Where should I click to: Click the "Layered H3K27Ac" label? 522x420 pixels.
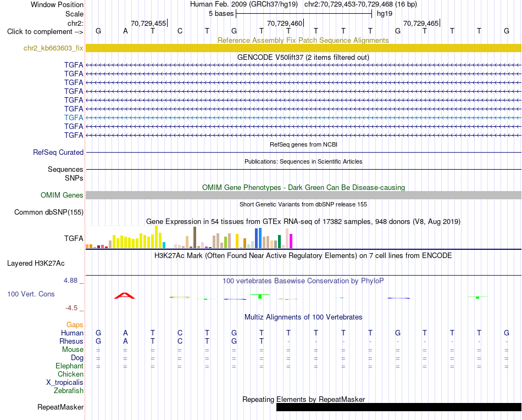coord(36,264)
